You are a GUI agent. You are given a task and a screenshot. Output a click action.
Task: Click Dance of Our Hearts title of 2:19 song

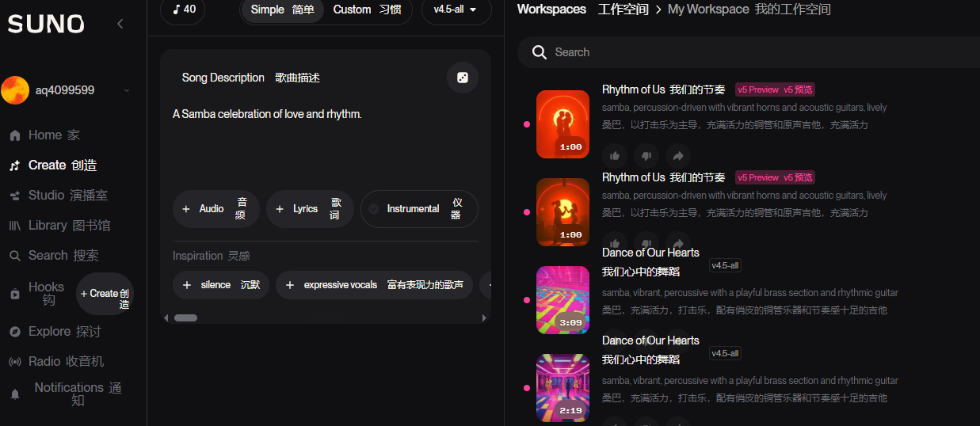pyautogui.click(x=650, y=350)
